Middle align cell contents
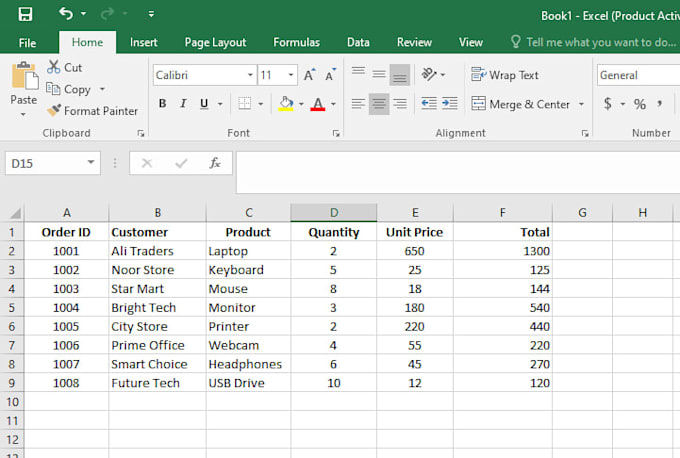Image resolution: width=680 pixels, height=458 pixels. coord(379,75)
